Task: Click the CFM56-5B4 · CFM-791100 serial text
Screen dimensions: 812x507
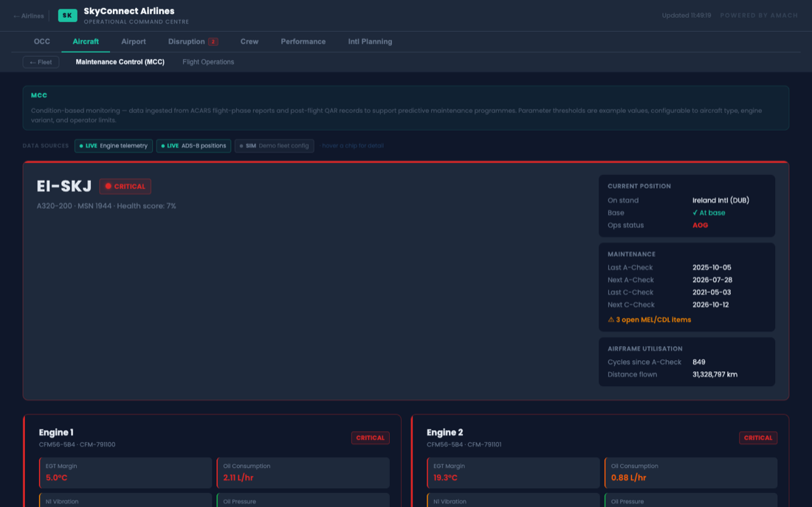Action: click(x=78, y=445)
